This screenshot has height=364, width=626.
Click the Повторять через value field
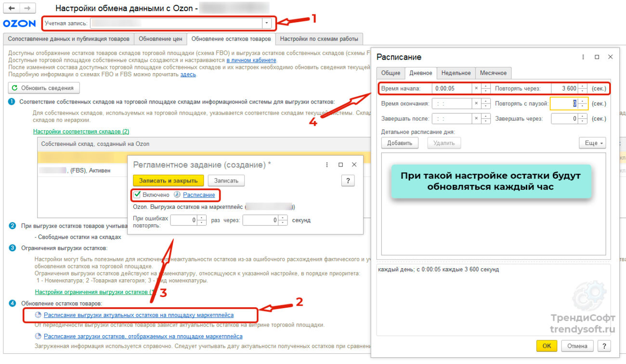click(x=564, y=89)
